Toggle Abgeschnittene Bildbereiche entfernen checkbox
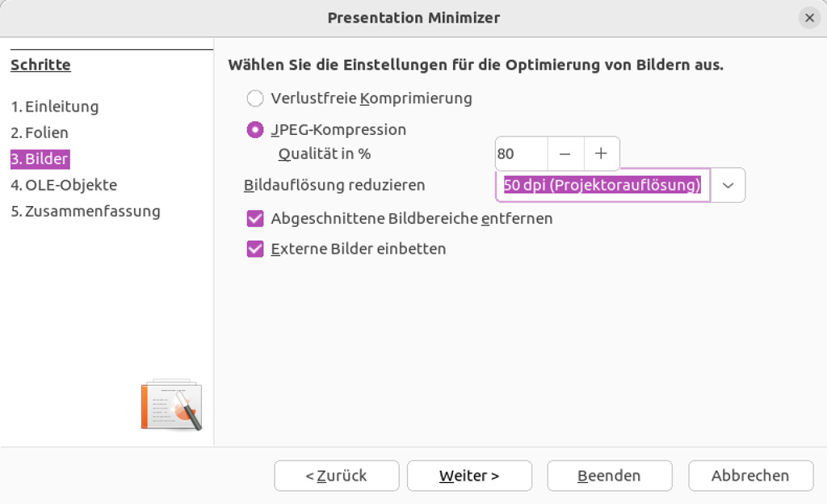This screenshot has height=504, width=827. tap(255, 218)
